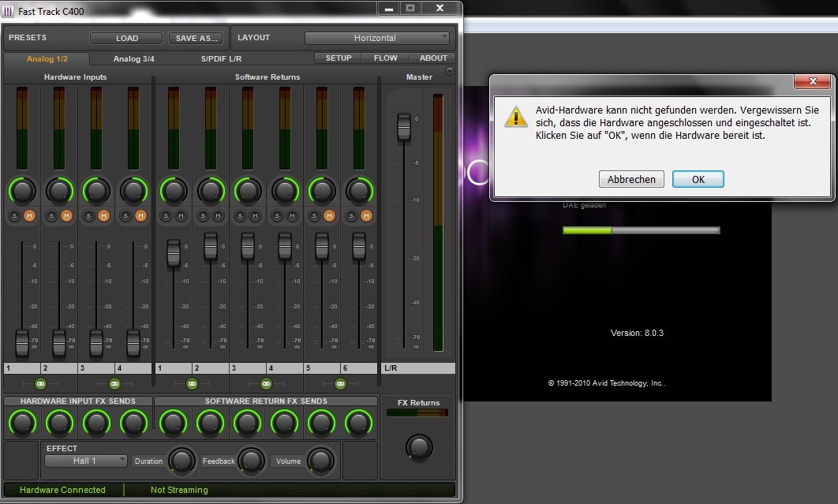Click the Hardware Input 1 pan knob
Screen dimensions: 838x504
click(22, 191)
